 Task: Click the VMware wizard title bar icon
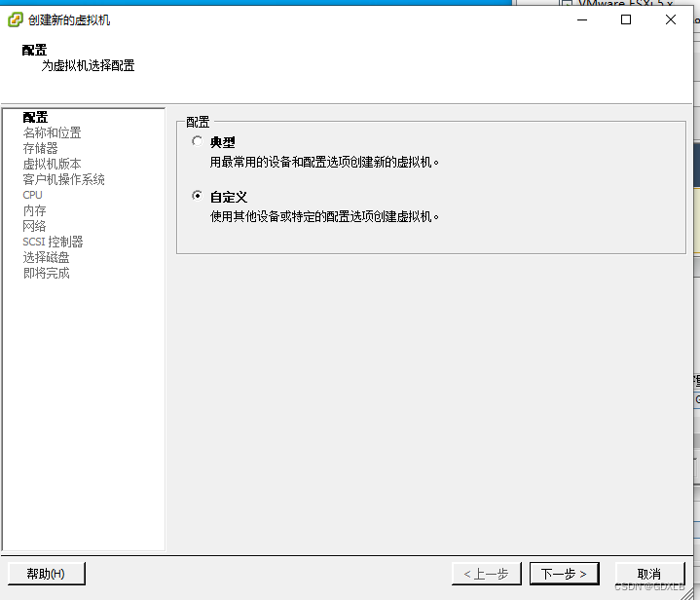click(x=16, y=20)
